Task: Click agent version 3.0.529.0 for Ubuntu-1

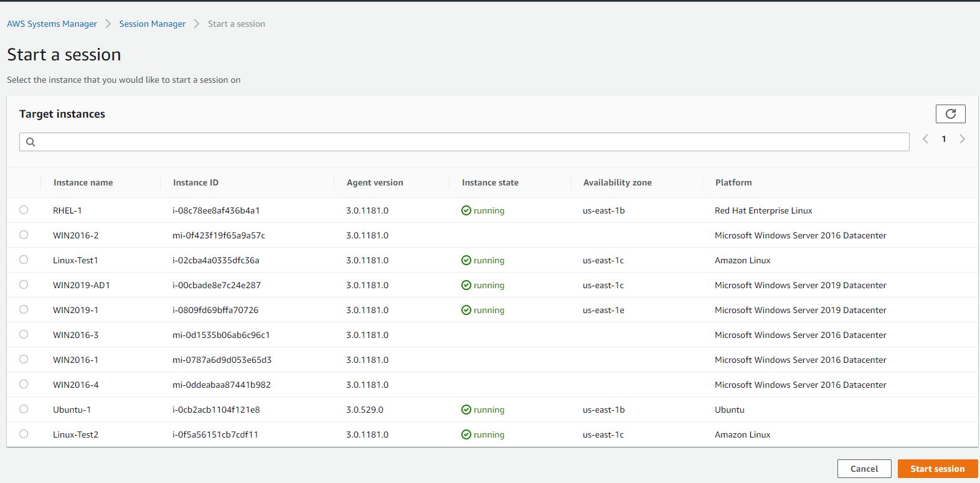Action: (x=365, y=410)
